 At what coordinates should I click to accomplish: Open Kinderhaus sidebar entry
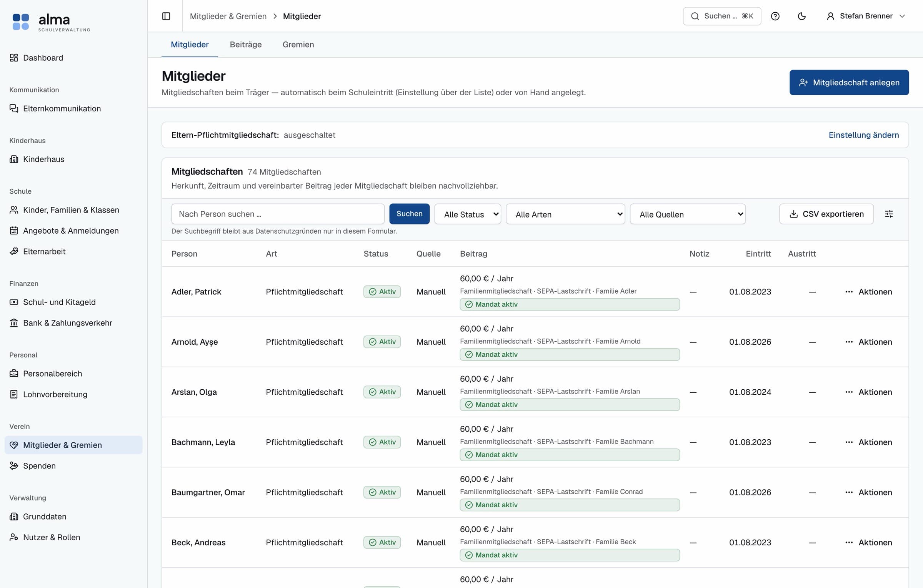[x=73, y=159]
